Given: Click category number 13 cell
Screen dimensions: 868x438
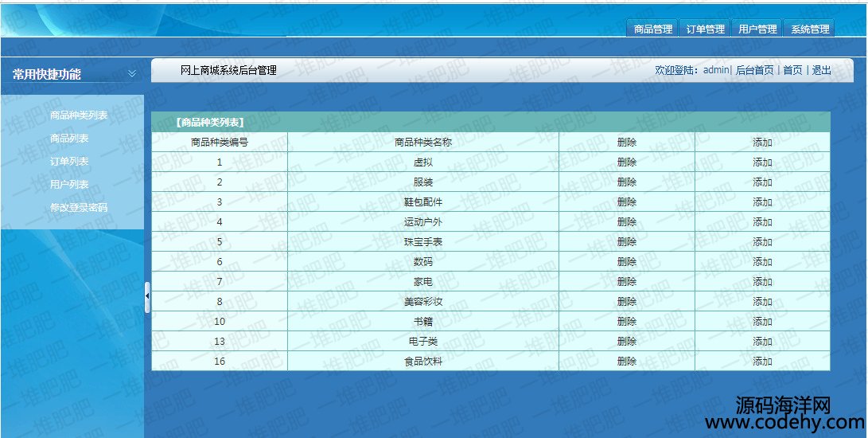Looking at the screenshot, I should click(x=220, y=342).
